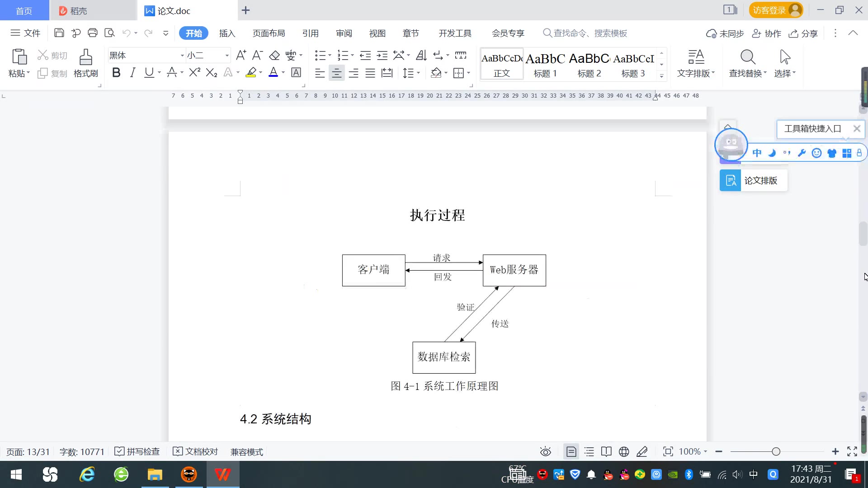
Task: Open the font size dropdown showing 小二
Action: tap(227, 56)
